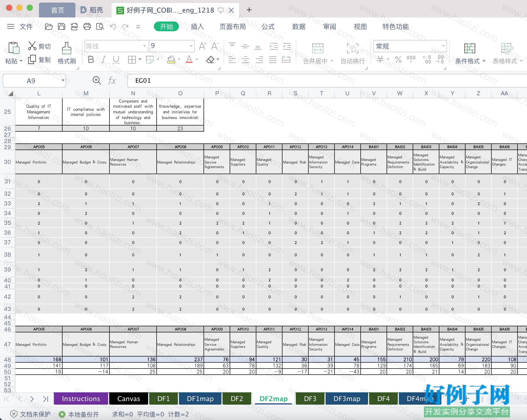Switch to the DF3map sheet tab
This screenshot has width=527, height=420.
click(x=347, y=399)
